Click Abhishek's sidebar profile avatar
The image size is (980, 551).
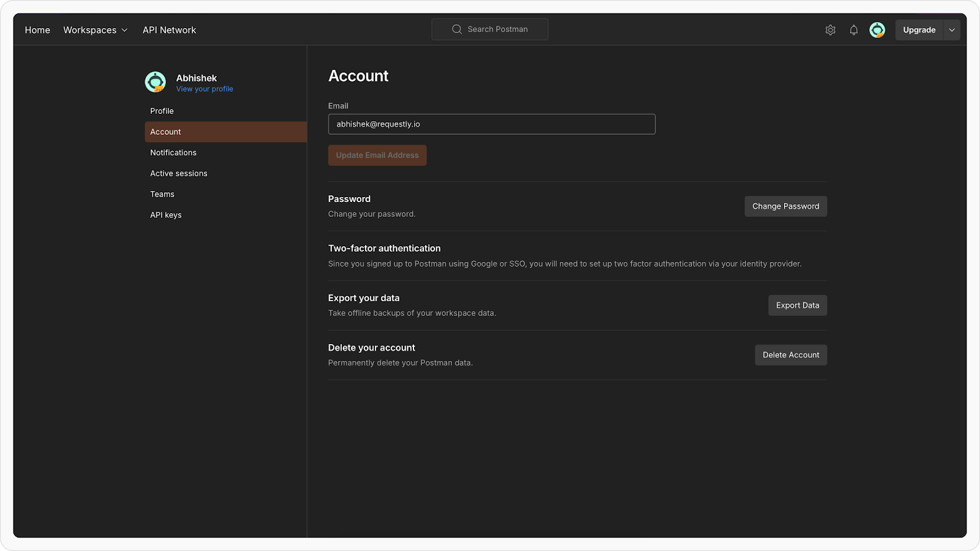(x=156, y=82)
